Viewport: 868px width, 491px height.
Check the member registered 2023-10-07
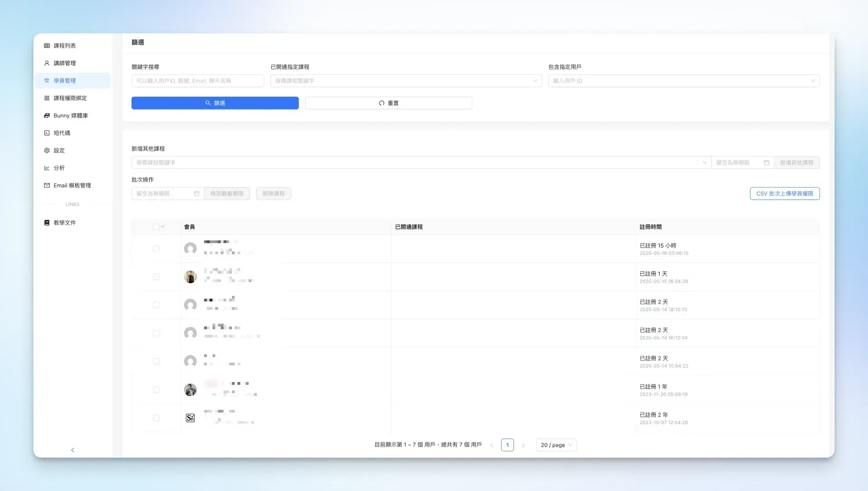click(x=156, y=418)
